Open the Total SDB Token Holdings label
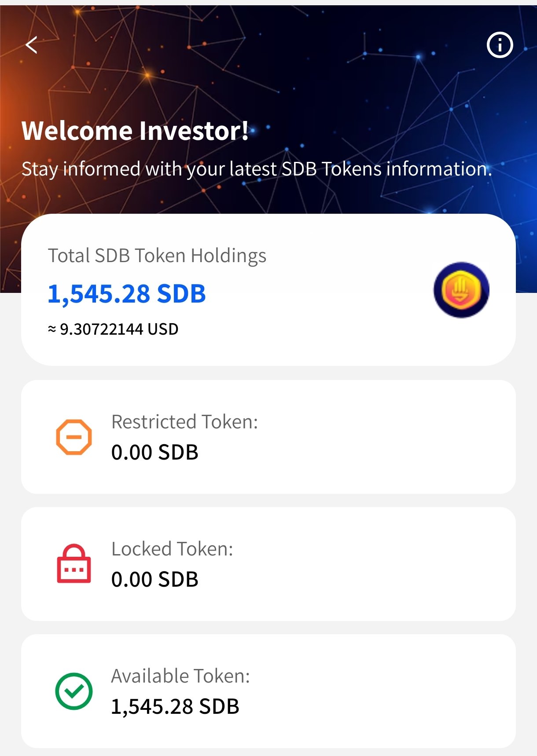The image size is (537, 756). [x=157, y=256]
